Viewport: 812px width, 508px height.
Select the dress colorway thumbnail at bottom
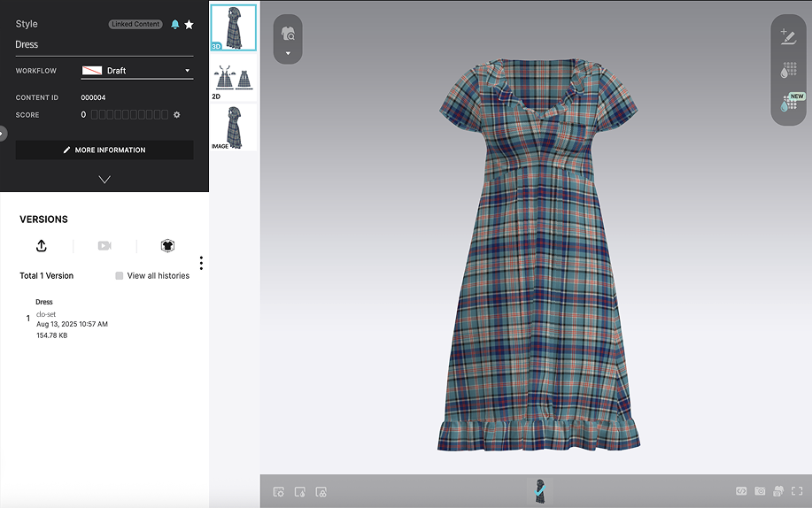[539, 491]
